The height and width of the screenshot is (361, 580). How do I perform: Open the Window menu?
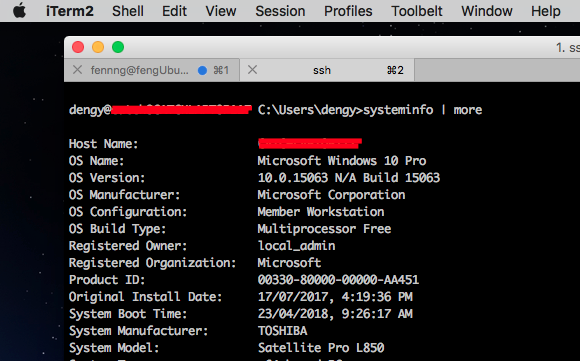486,11
